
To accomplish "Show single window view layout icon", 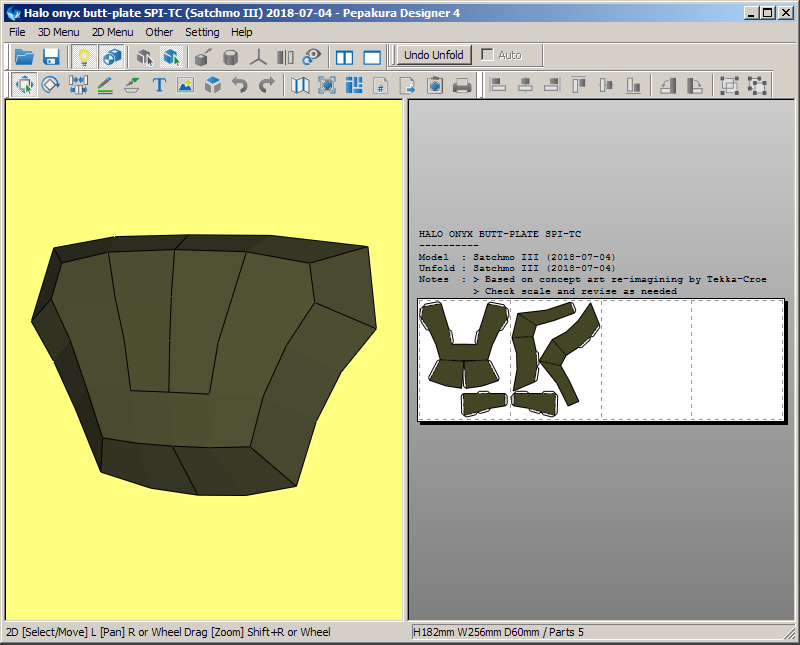I will pos(372,57).
